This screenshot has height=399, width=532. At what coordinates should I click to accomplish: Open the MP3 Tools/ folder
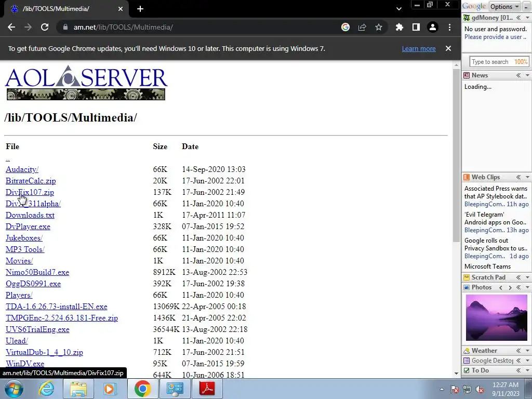[25, 249]
